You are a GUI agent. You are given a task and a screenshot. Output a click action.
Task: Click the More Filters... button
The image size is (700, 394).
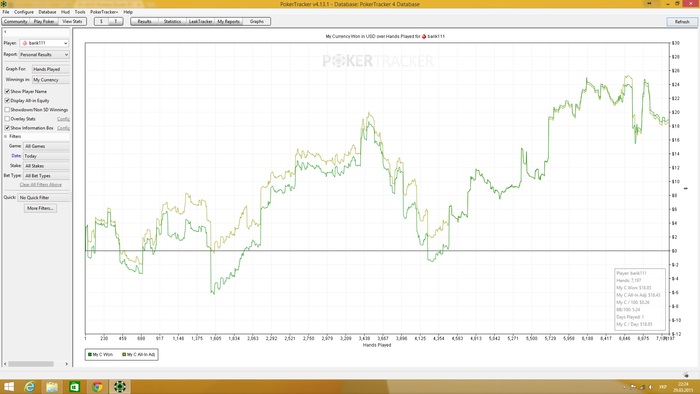pyautogui.click(x=40, y=208)
